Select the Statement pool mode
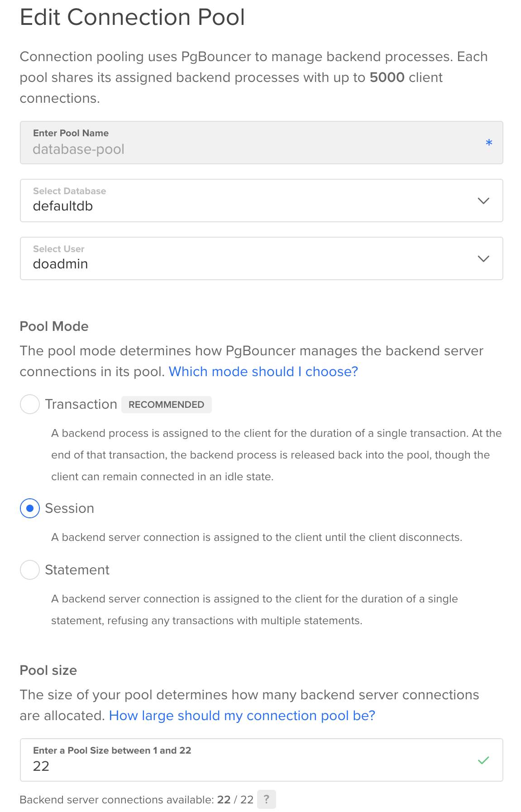The image size is (521, 812). pos(29,570)
